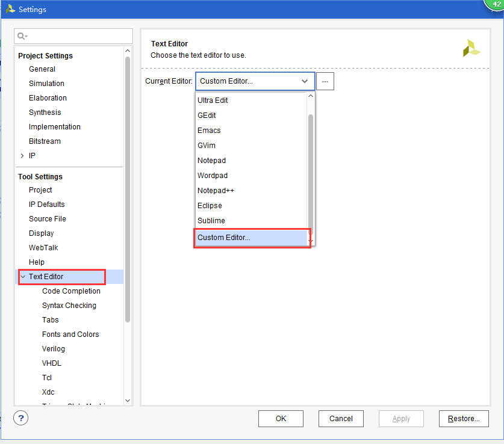
Task: Click the Apply button
Action: [x=401, y=419]
